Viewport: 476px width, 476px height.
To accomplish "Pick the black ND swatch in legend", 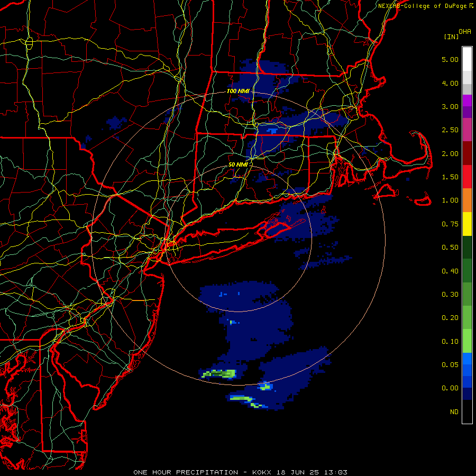I will (x=467, y=411).
